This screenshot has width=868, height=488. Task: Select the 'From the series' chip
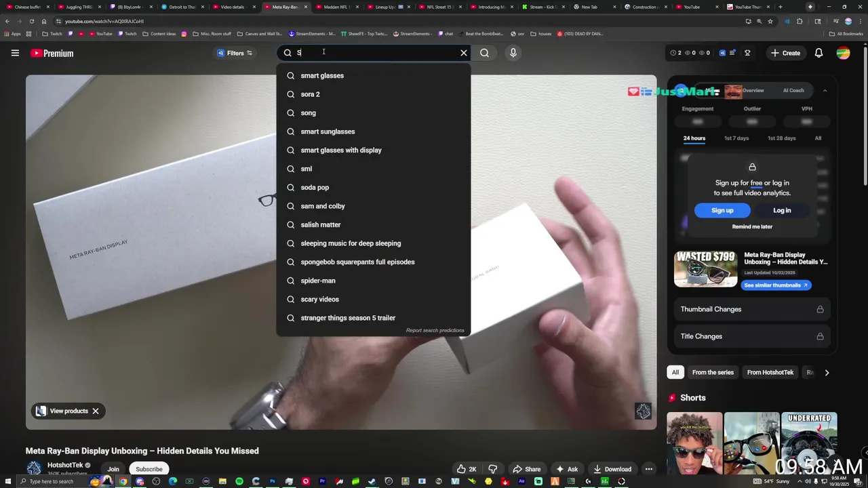click(713, 372)
